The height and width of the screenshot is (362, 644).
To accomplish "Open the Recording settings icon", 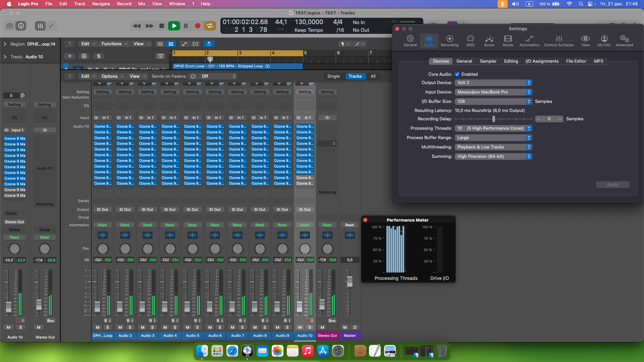I will coord(449,41).
